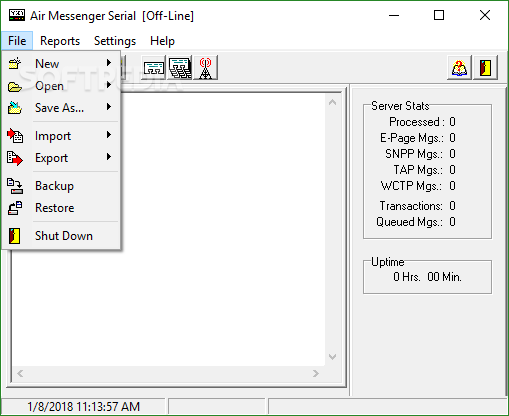Image resolution: width=509 pixels, height=416 pixels.
Task: Close the open File menu
Action: (17, 41)
